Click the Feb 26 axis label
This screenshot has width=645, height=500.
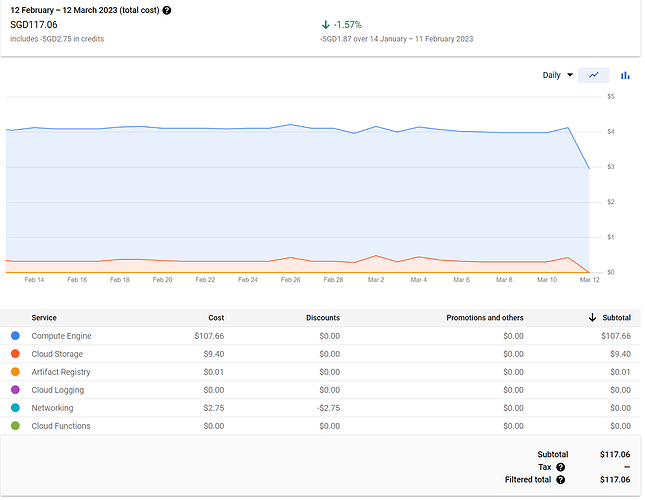[290, 280]
